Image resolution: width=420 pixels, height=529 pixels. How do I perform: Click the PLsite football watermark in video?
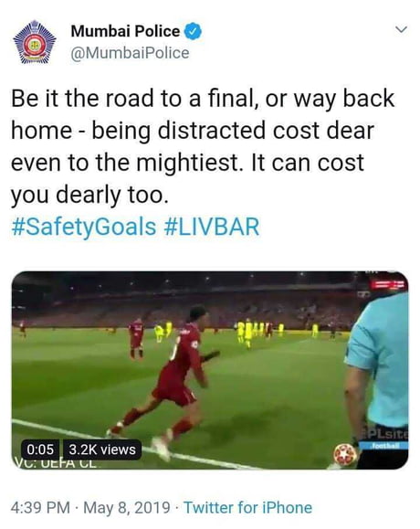(x=385, y=439)
